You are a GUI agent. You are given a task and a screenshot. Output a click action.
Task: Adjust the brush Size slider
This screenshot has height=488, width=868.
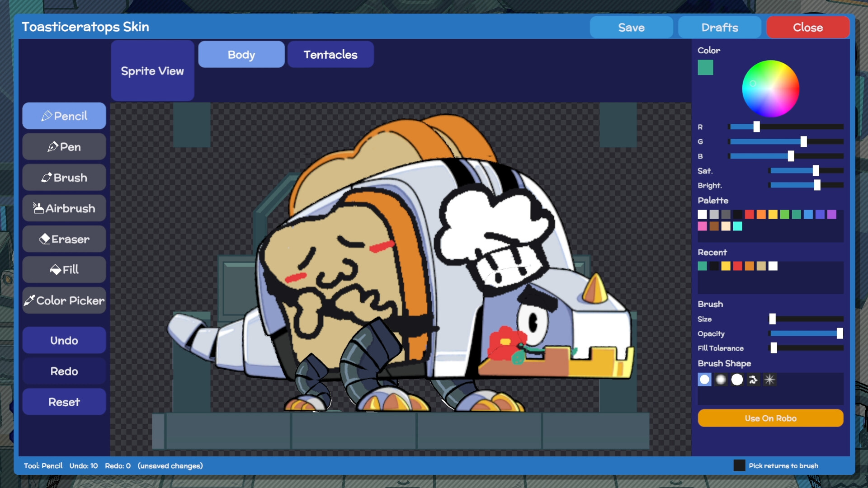click(806, 319)
